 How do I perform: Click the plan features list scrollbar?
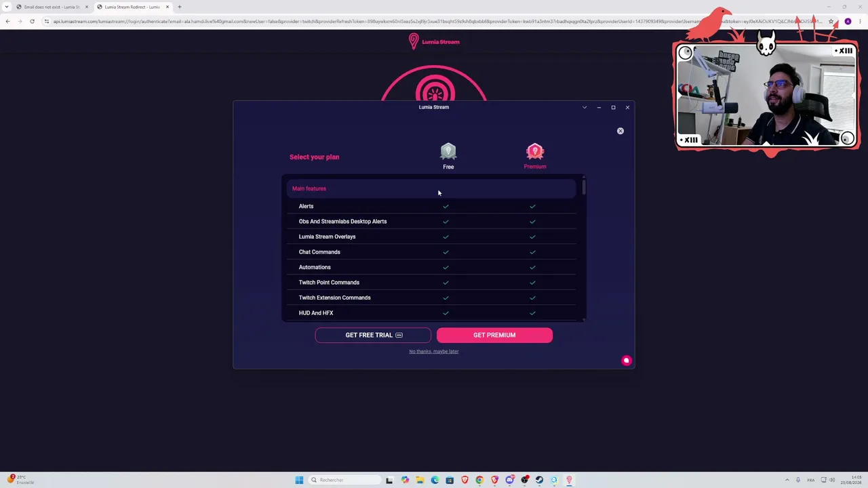(583, 186)
